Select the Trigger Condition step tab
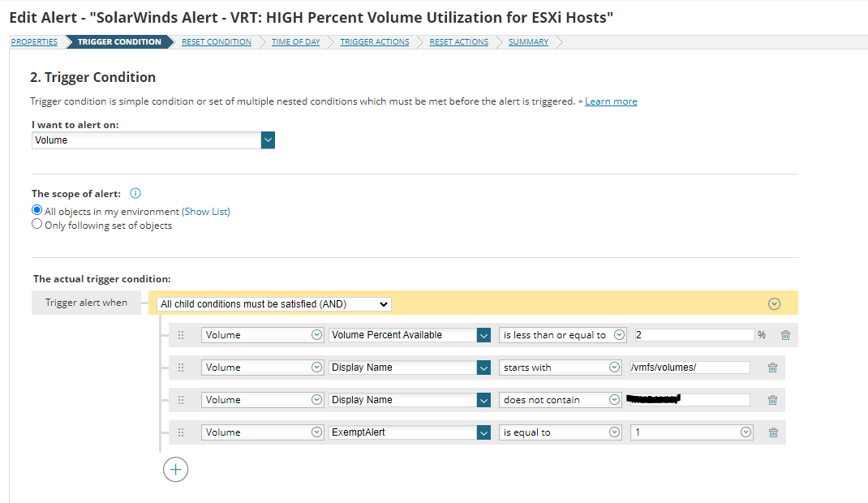Screen dimensions: 868x503 tap(119, 41)
